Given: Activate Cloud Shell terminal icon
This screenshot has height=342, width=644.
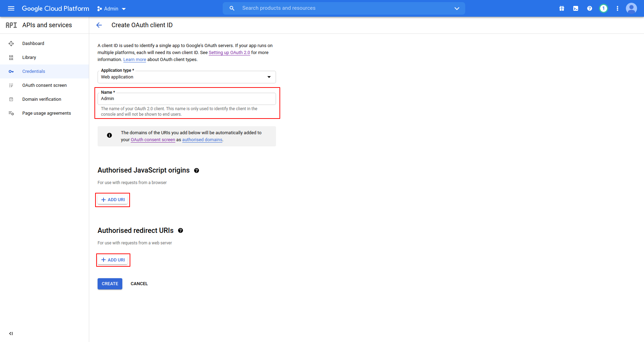Looking at the screenshot, I should pyautogui.click(x=576, y=8).
